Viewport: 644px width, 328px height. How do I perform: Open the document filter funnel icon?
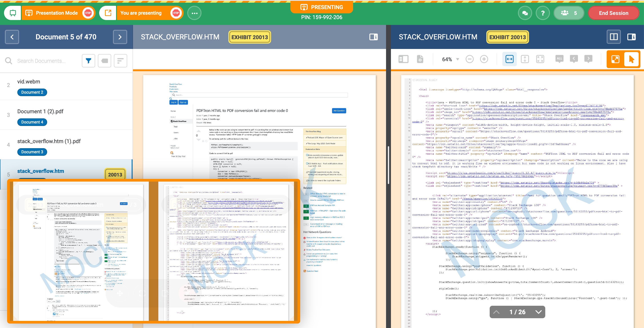point(89,61)
